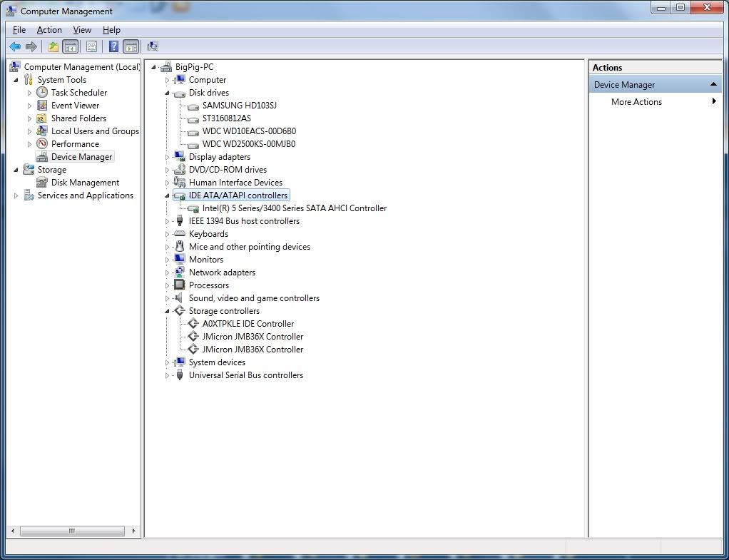Select Device Manager in the left tree
Image resolution: width=729 pixels, height=560 pixels.
[x=82, y=157]
